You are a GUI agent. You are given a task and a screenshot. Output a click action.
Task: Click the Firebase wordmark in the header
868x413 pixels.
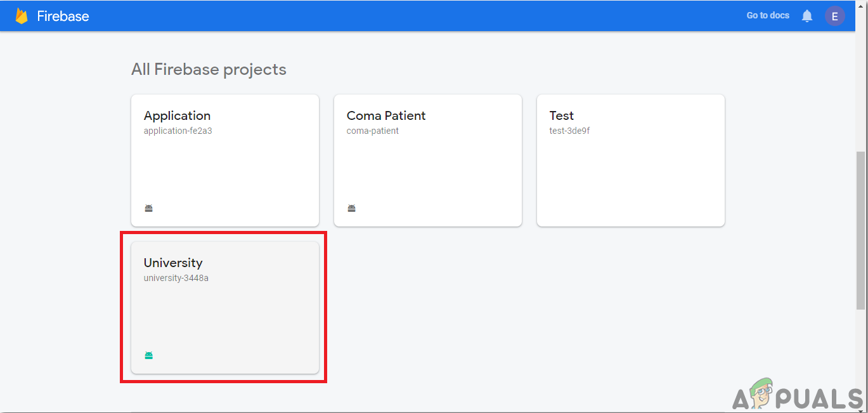(63, 16)
